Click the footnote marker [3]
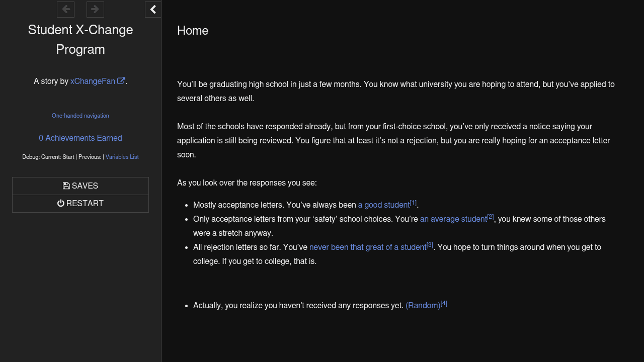The width and height of the screenshot is (644, 362). click(430, 245)
